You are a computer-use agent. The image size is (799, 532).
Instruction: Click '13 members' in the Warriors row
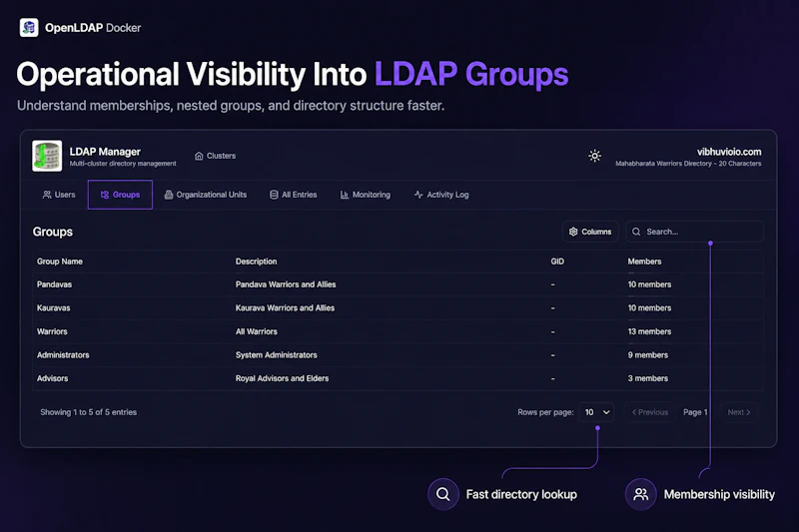point(649,331)
